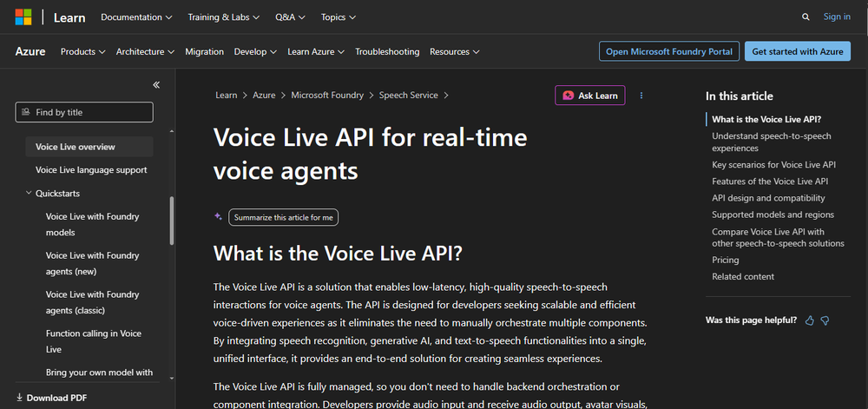Click the Azure breadcrumb link
Image resolution: width=868 pixels, height=409 pixels.
(264, 96)
